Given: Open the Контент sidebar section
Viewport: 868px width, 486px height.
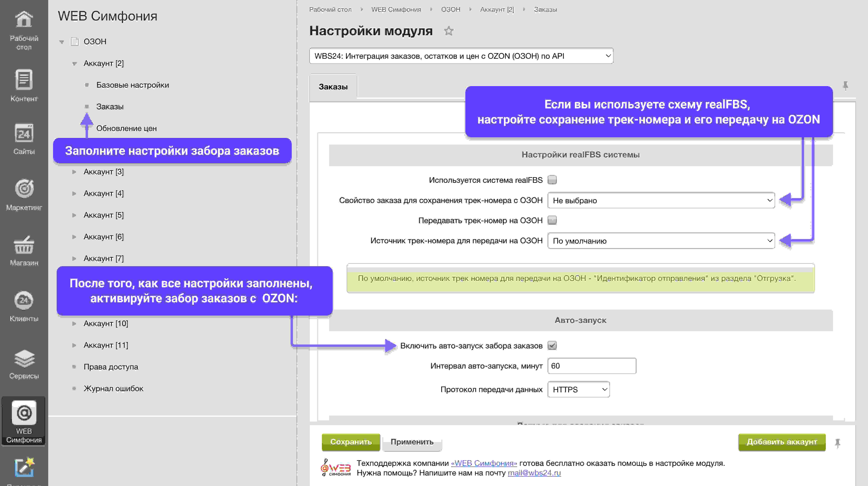Looking at the screenshot, I should pyautogui.click(x=24, y=86).
